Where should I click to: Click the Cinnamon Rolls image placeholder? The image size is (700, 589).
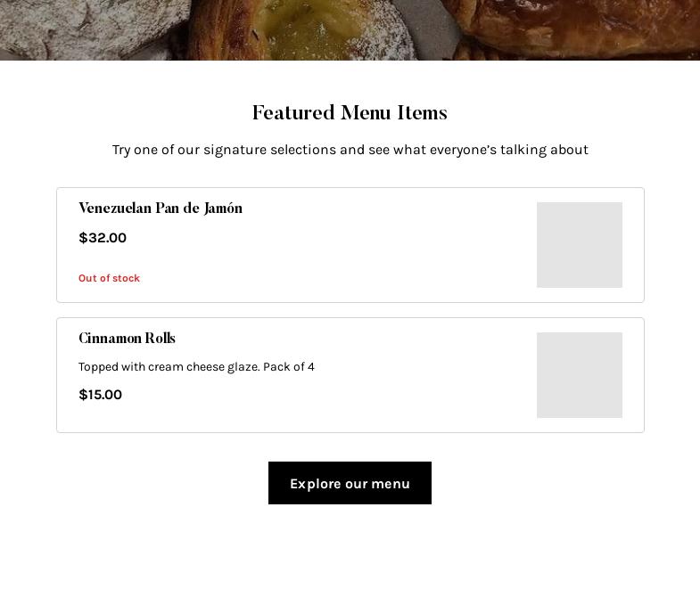click(579, 375)
